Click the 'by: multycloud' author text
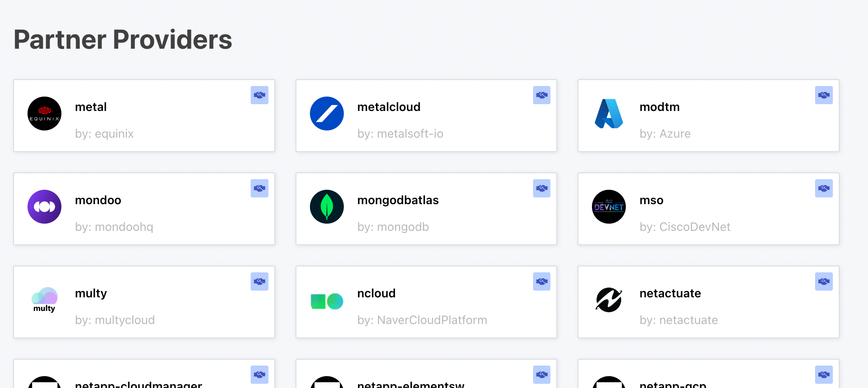 click(115, 320)
